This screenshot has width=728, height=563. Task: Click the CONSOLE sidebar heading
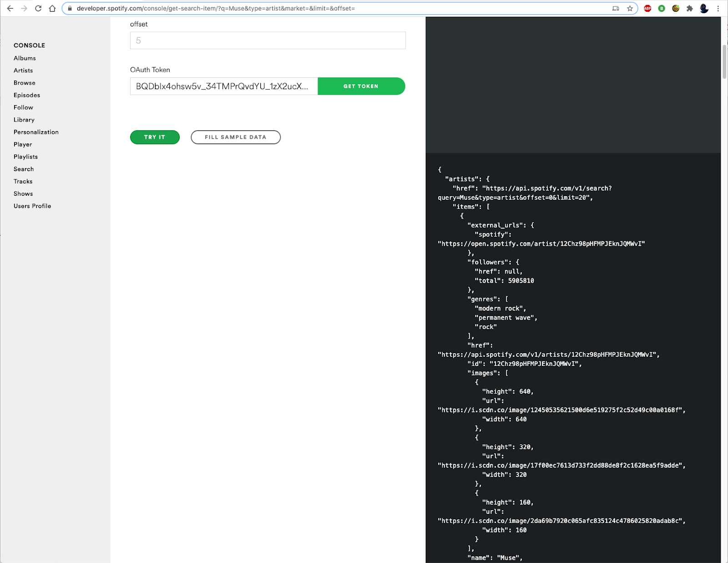click(x=29, y=45)
